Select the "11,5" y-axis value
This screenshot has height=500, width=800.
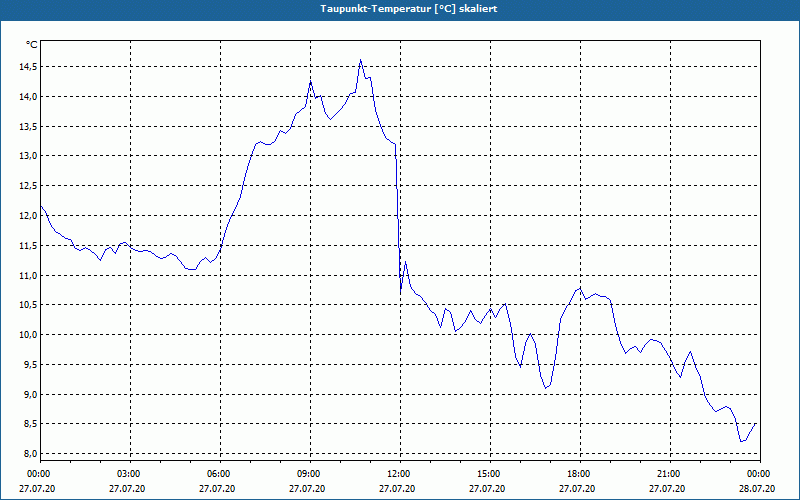point(28,245)
